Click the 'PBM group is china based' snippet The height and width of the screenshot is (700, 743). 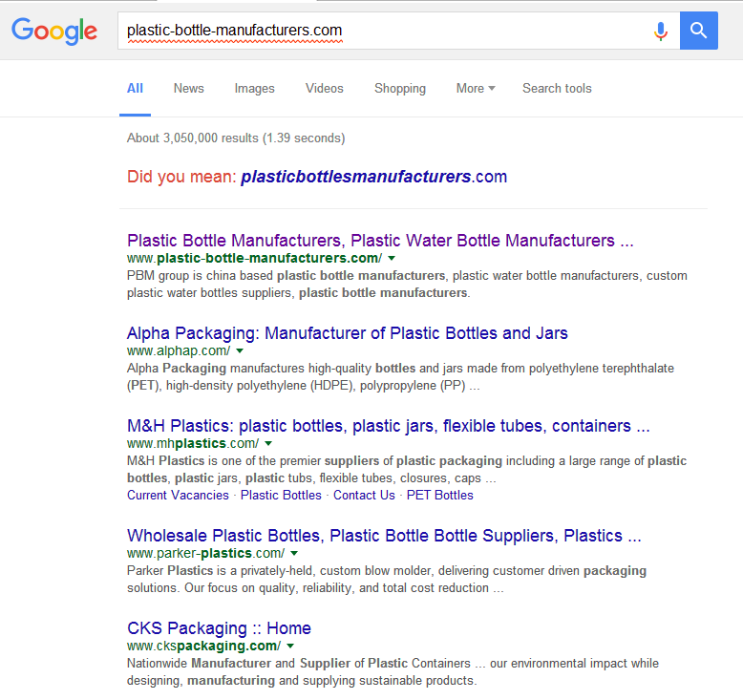click(x=407, y=285)
